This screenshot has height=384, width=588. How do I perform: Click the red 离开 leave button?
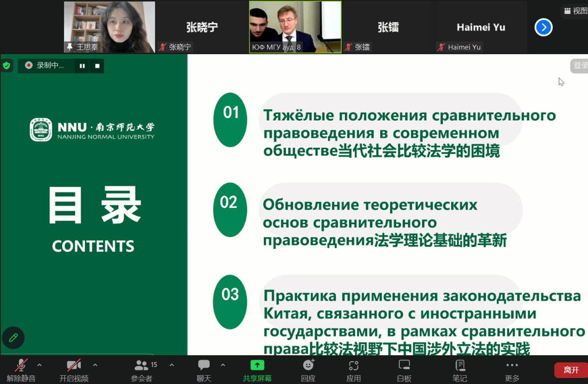pyautogui.click(x=571, y=370)
